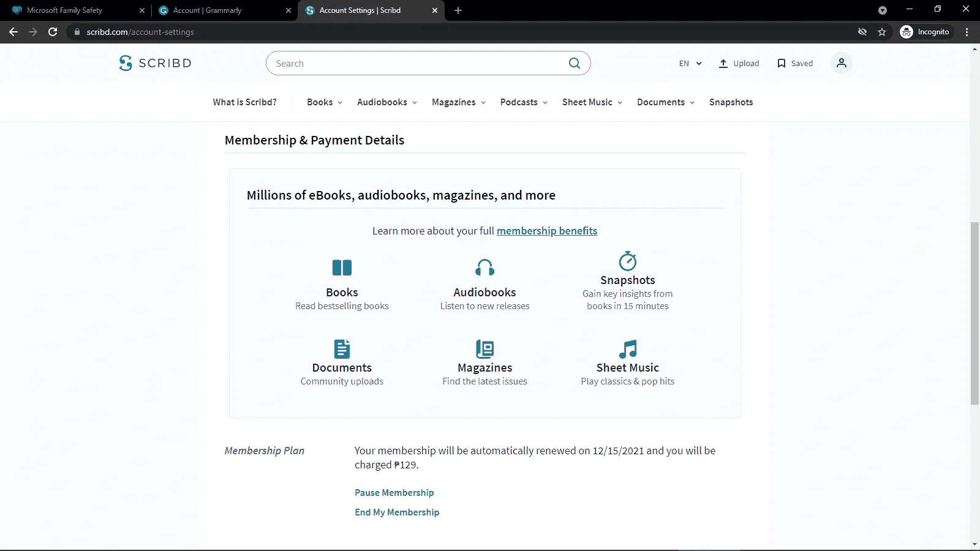Expand the Audiobooks menu
Viewport: 980px width, 551px height.
(387, 102)
